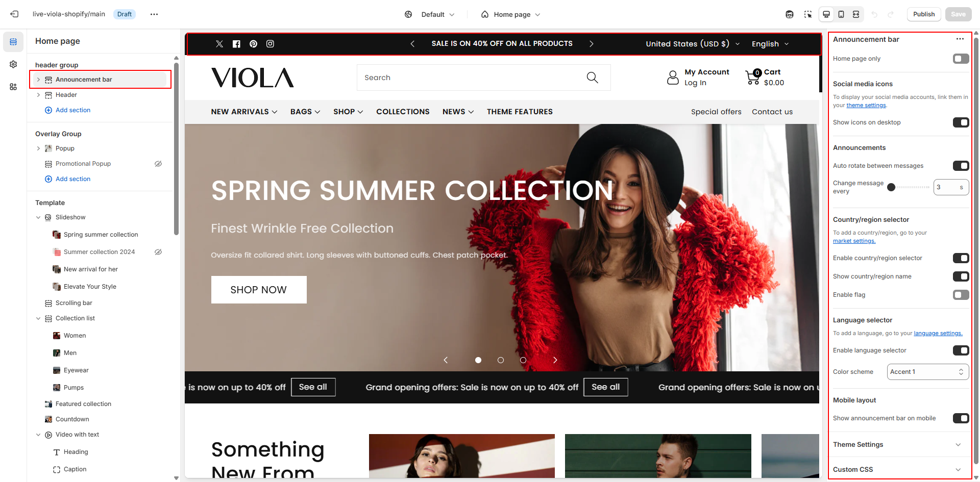The height and width of the screenshot is (482, 980).
Task: Click the search magnifier icon in the preview
Action: click(592, 78)
